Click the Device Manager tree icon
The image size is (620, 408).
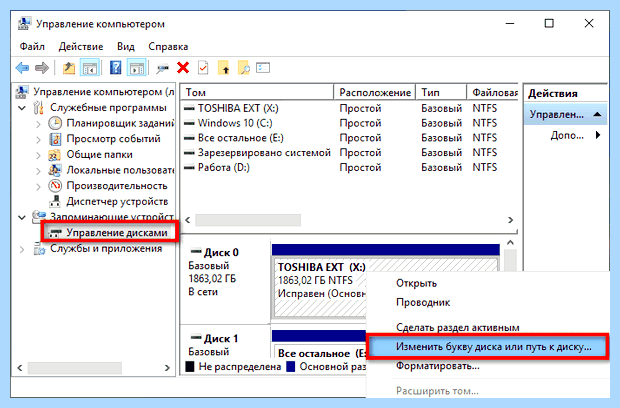click(55, 202)
